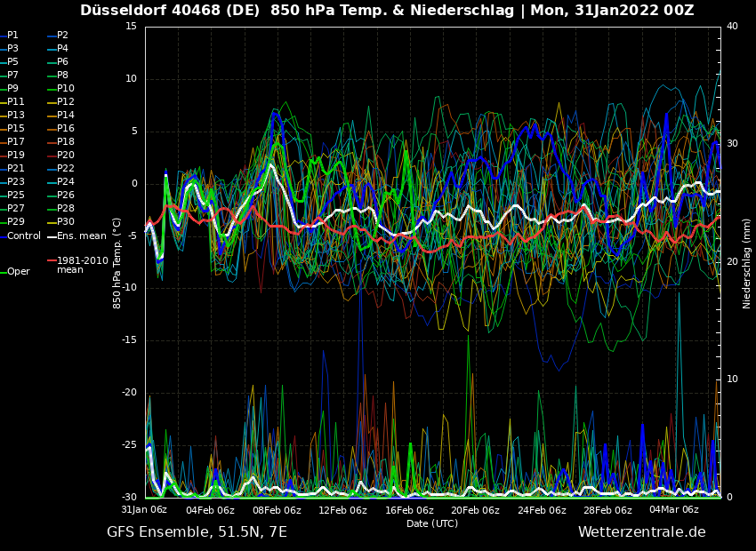Viewport: 756px width, 551px height.
Task: Select the 20Feb 06z date tick
Action: pos(475,510)
